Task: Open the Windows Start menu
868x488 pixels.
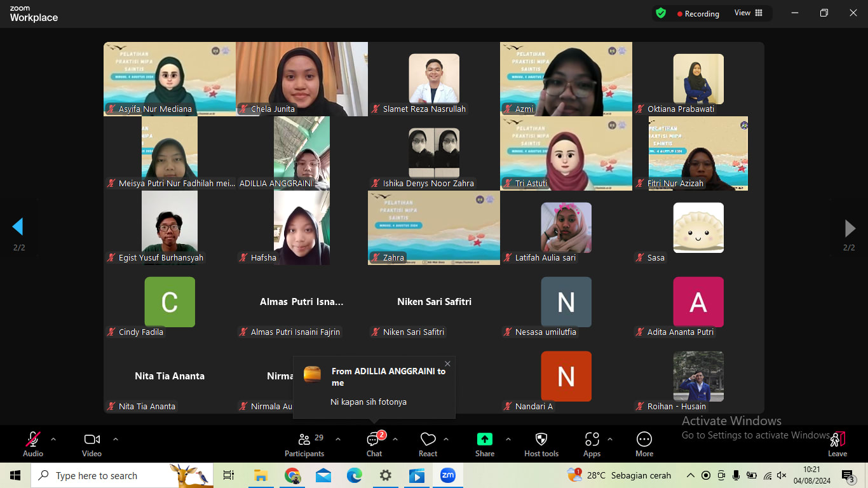Action: [15, 475]
